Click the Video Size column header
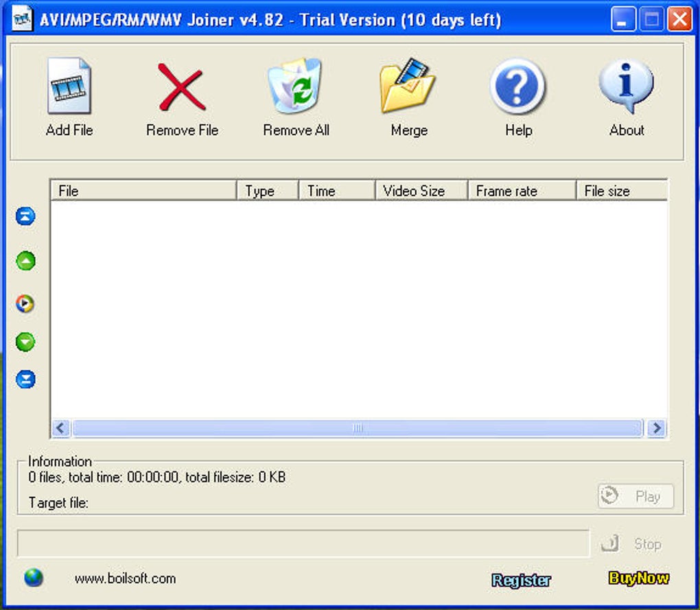700x610 pixels. tap(421, 191)
